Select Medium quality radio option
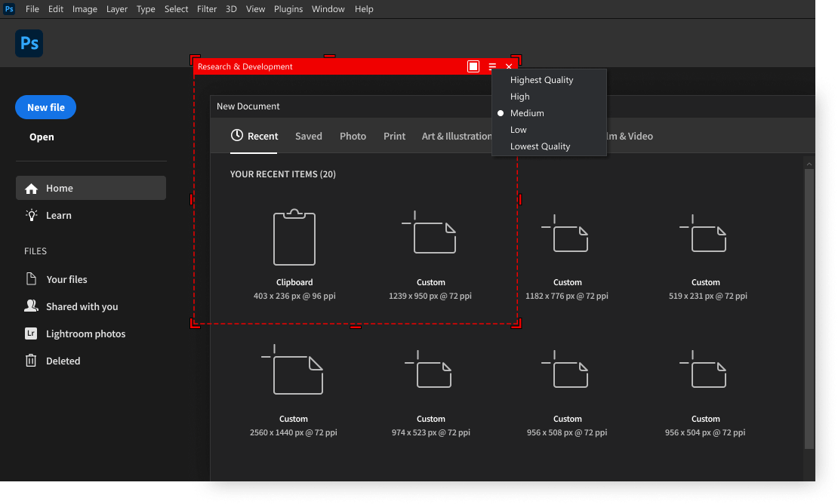 coord(527,113)
